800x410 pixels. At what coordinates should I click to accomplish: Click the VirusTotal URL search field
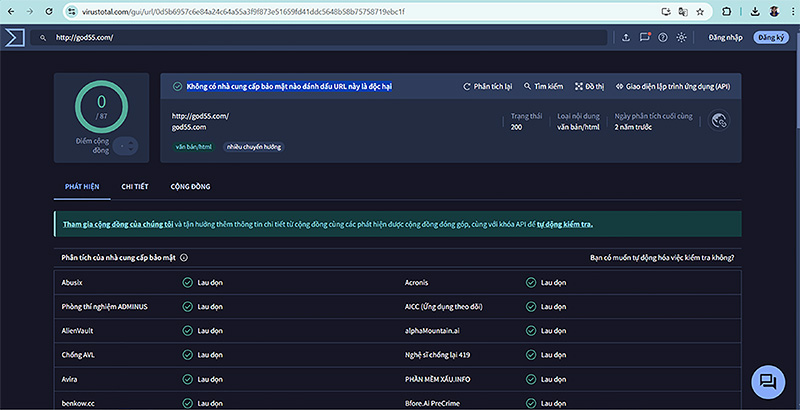[x=321, y=38]
